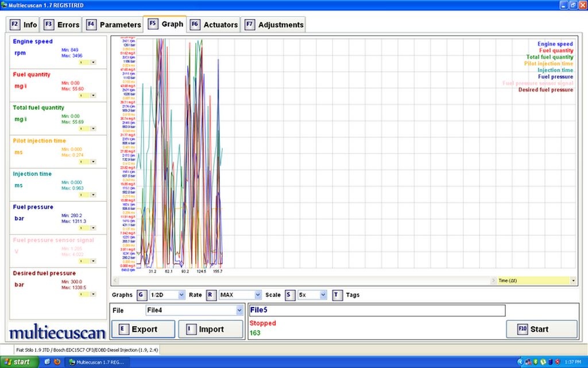Viewport: 588px width, 368px height.
Task: Open Engine speed options dropdown
Action: [x=93, y=62]
